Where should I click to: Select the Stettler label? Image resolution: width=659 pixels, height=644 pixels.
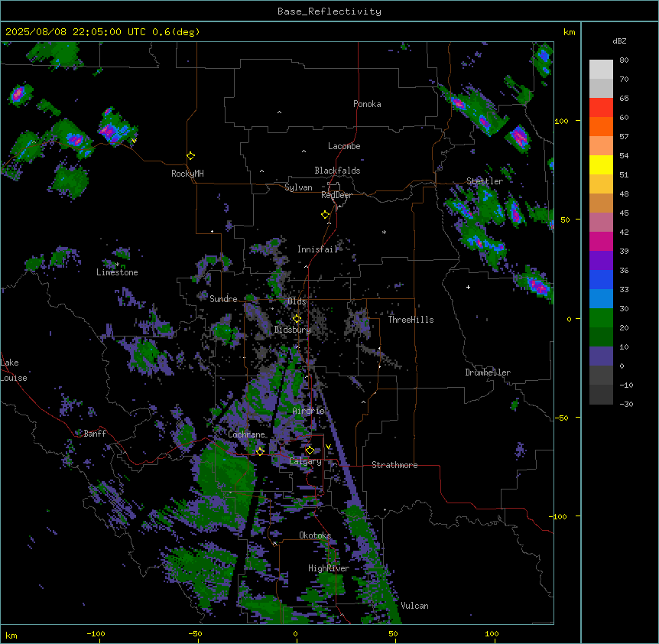[x=485, y=181]
